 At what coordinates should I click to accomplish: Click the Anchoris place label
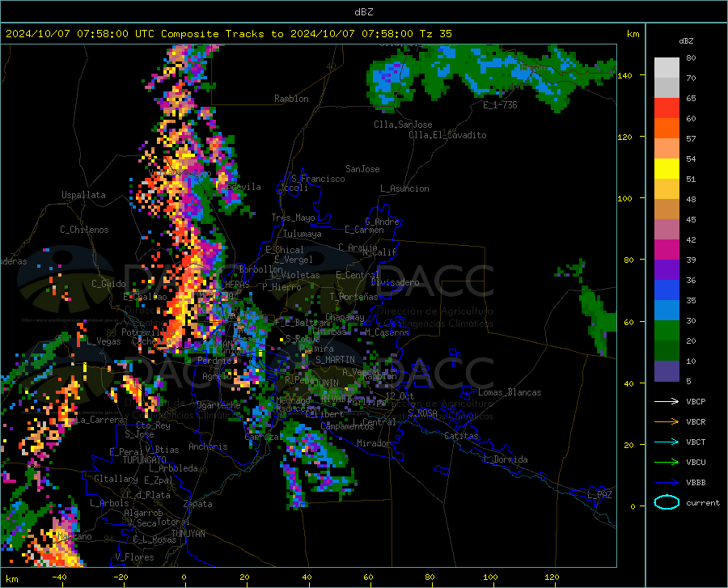tap(208, 446)
